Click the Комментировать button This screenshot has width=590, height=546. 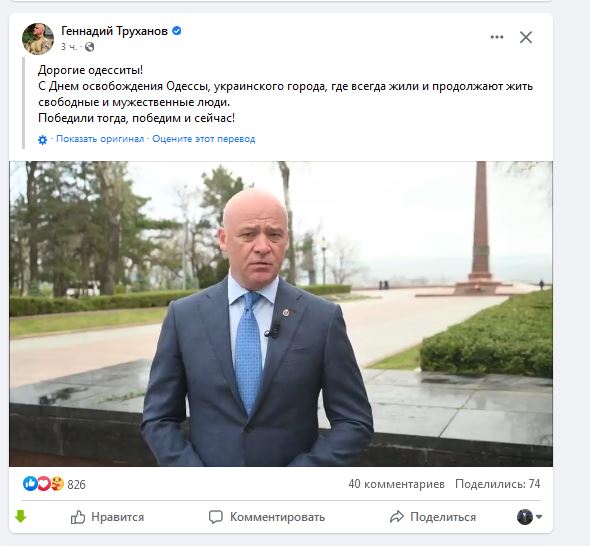[267, 517]
